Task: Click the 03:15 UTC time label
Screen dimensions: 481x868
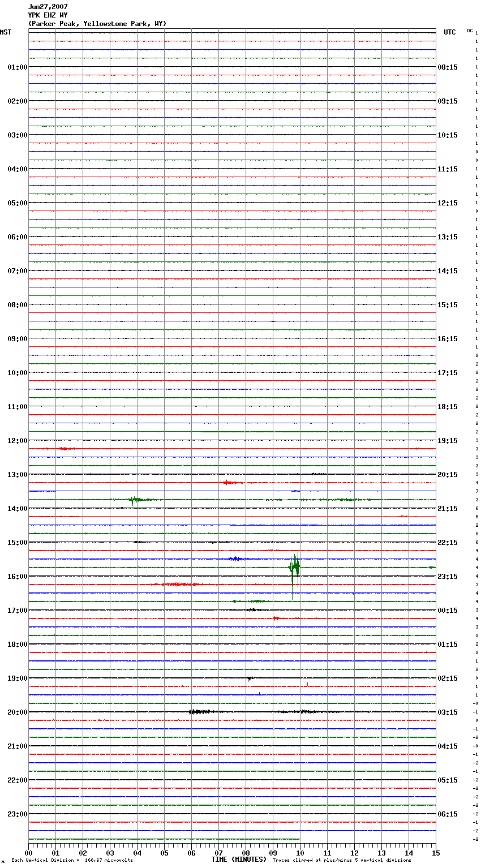Action: [448, 712]
